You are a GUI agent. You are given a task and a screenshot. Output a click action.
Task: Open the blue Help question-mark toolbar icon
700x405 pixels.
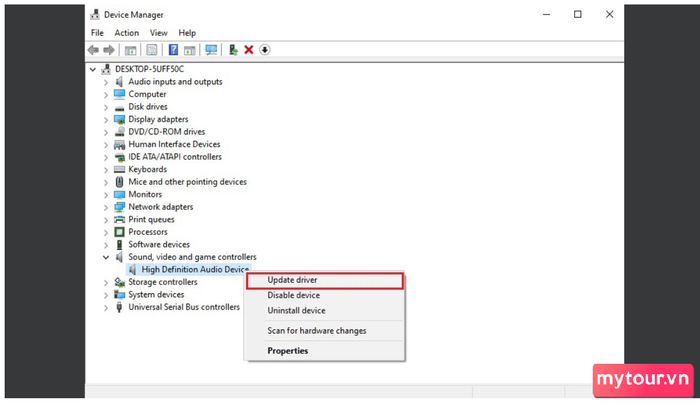pos(173,50)
